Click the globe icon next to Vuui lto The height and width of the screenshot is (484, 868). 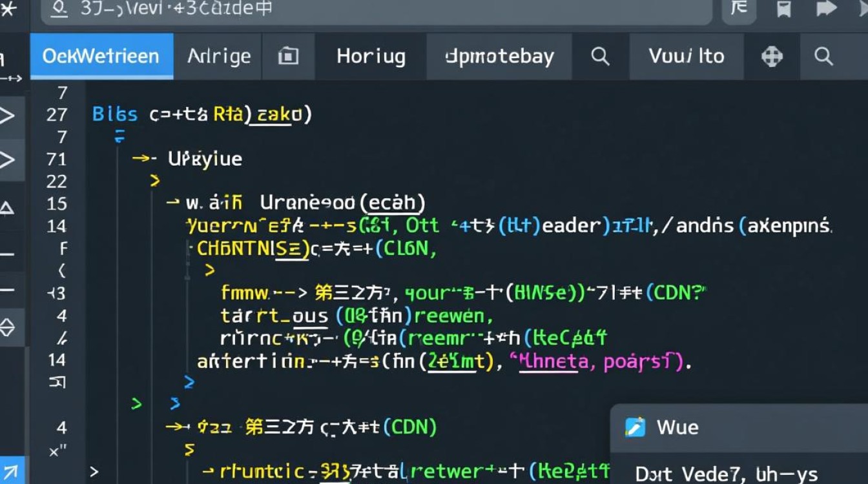(x=772, y=57)
